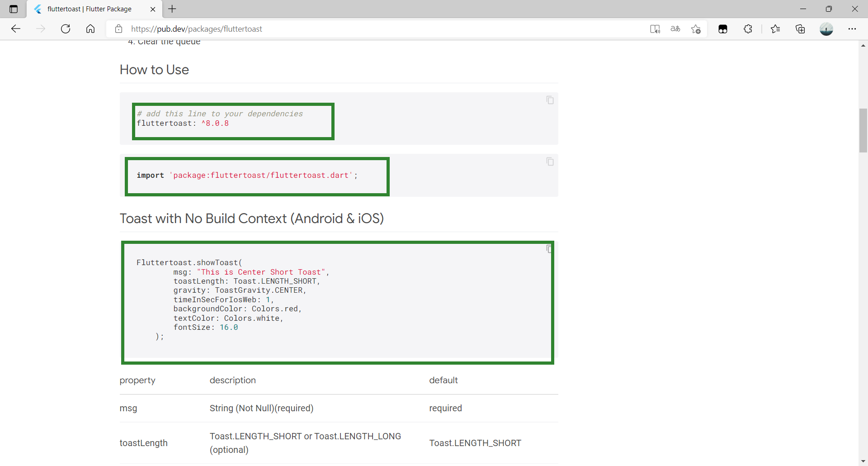Screen dimensions: 868x466
Task: Open the Collections icon
Action: (800, 29)
